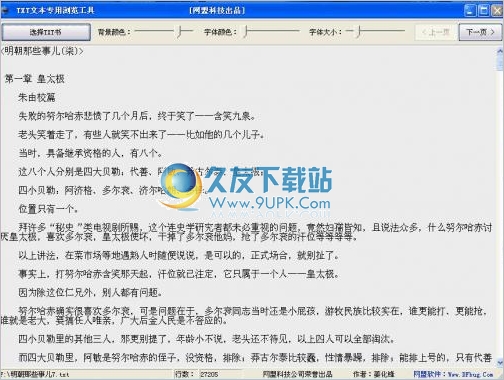The height and width of the screenshot is (380, 504).
Task: Click the scrollbar up arrow
Action: point(500,51)
